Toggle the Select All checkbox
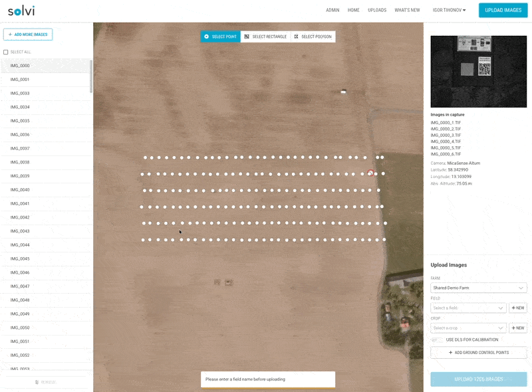The height and width of the screenshot is (392, 532). [x=6, y=52]
